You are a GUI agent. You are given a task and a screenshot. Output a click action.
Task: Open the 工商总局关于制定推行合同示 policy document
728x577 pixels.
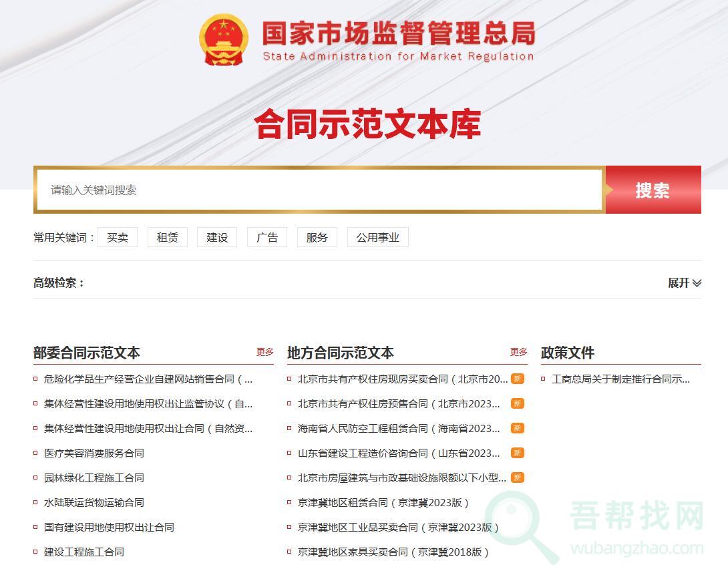click(x=620, y=379)
